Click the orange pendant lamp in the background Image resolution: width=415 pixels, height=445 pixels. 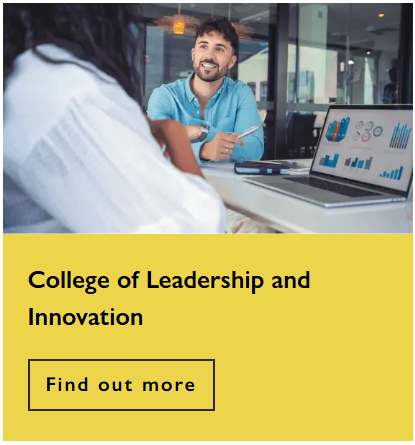179,27
